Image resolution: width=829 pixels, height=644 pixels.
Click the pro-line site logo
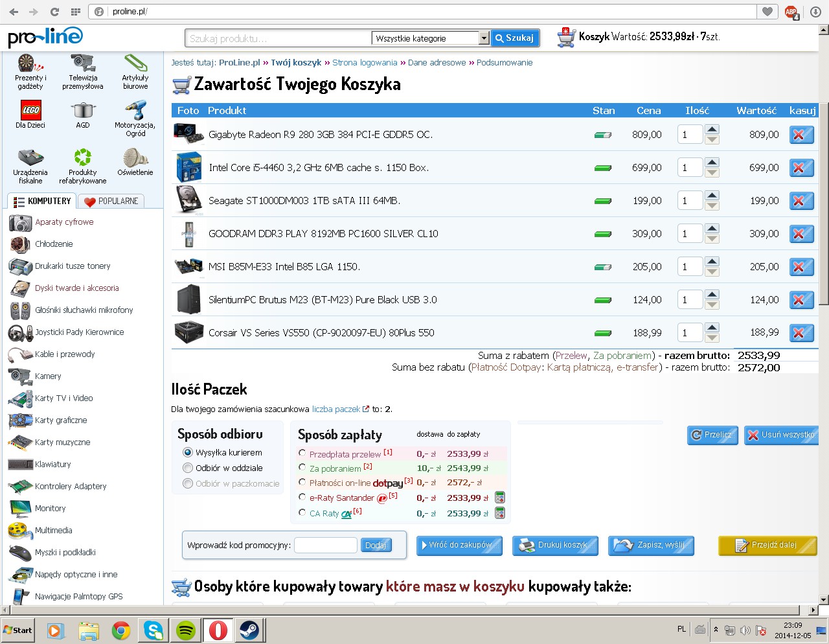point(45,37)
